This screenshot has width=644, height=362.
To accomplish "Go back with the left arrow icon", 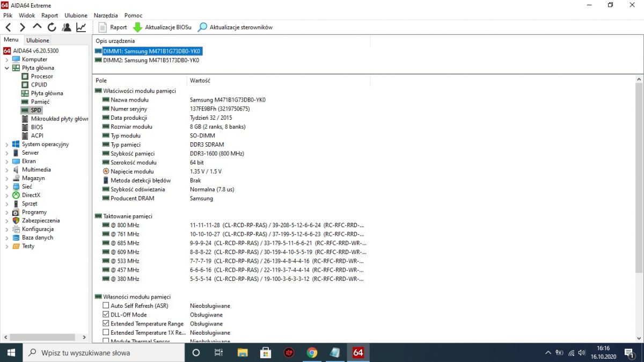I will click(x=8, y=27).
